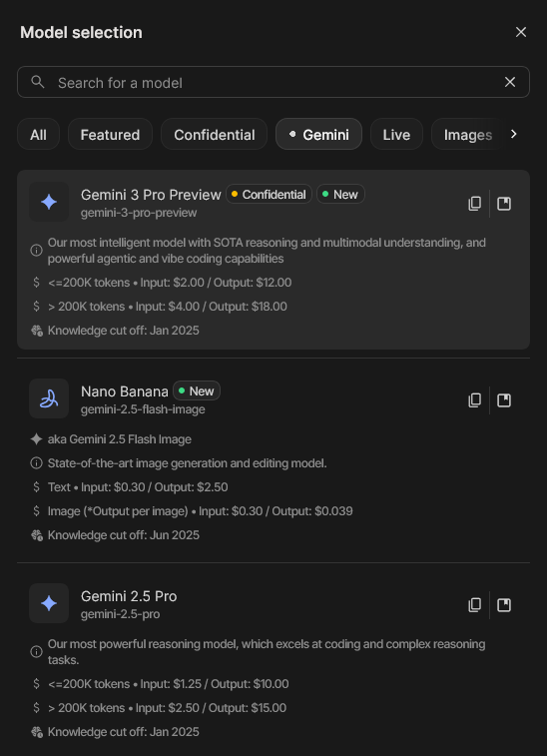Click the info icon in Gemini 2.5 Pro description
Image resolution: width=547 pixels, height=756 pixels.
(36, 652)
